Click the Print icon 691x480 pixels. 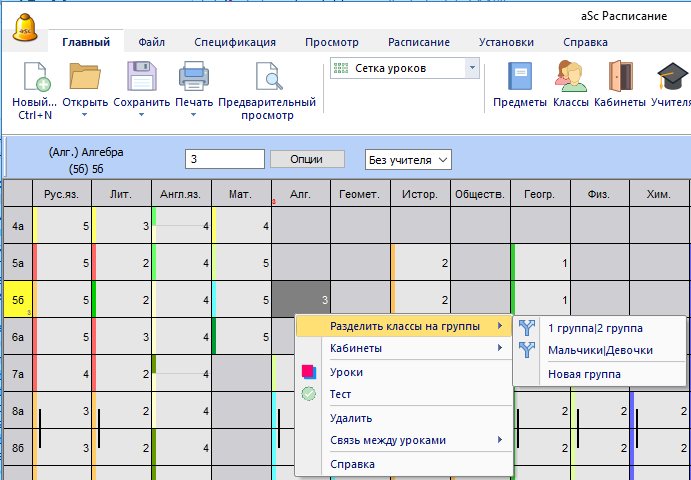tap(194, 77)
